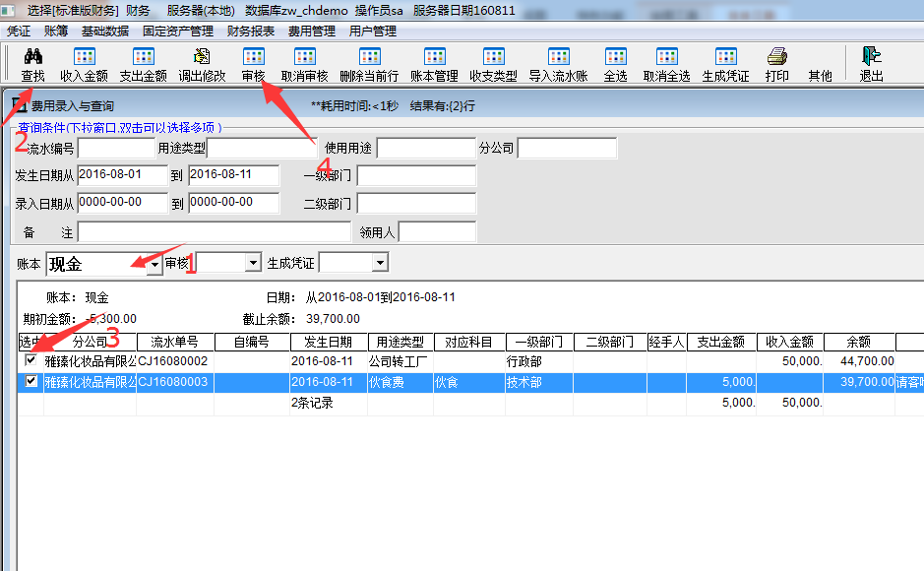Click 生成凭证 in the toolbar
This screenshot has width=924, height=571.
pos(725,64)
